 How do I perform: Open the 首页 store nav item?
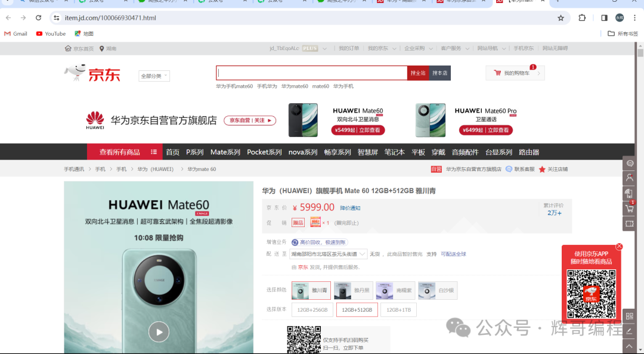[172, 152]
